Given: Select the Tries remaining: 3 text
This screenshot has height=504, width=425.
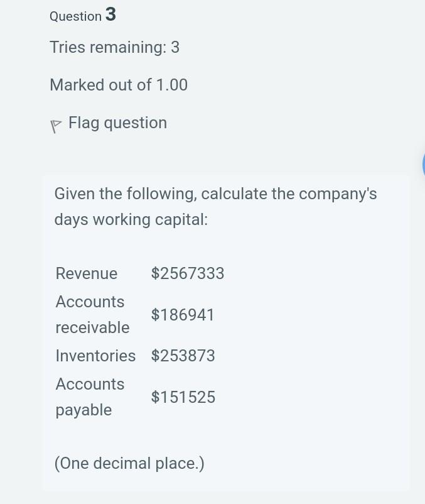Looking at the screenshot, I should tap(114, 47).
